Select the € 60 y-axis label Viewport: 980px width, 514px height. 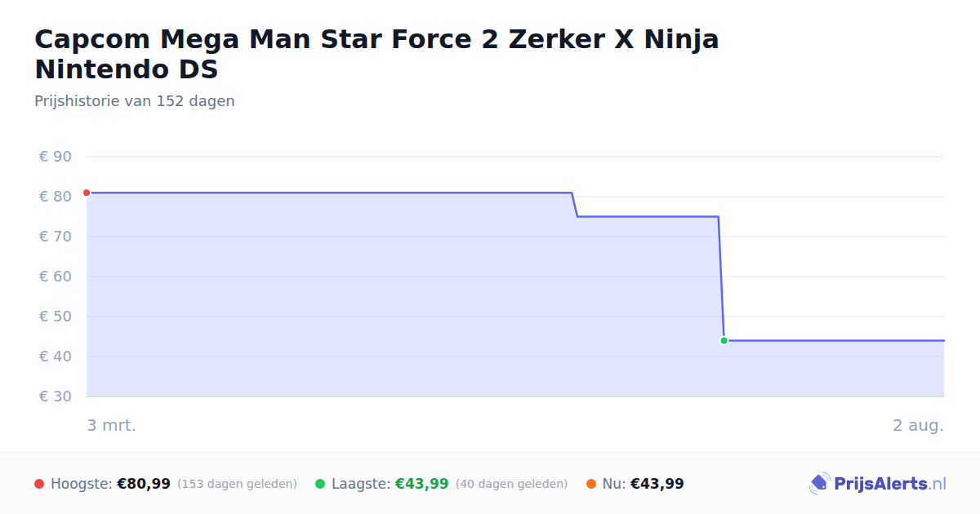[56, 277]
